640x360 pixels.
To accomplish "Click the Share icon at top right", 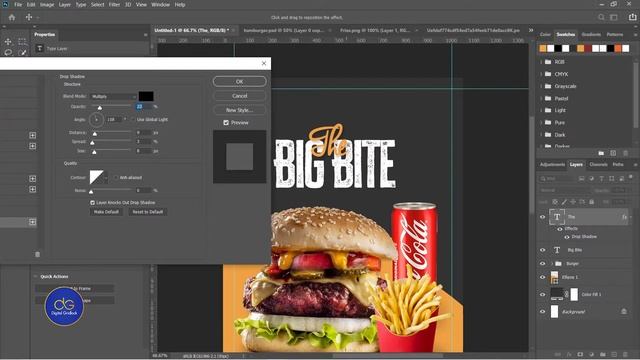I will pyautogui.click(x=633, y=17).
